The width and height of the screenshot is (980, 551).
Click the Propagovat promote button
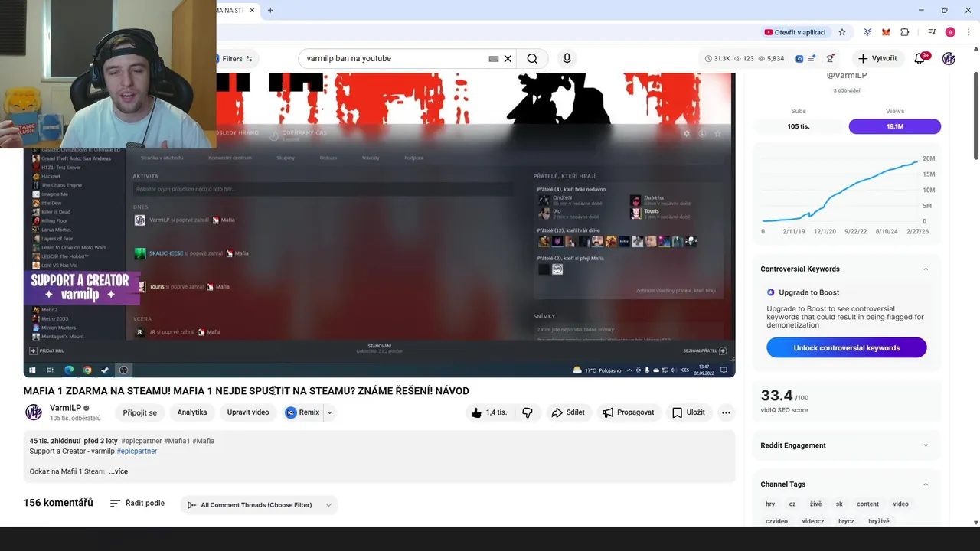(628, 412)
